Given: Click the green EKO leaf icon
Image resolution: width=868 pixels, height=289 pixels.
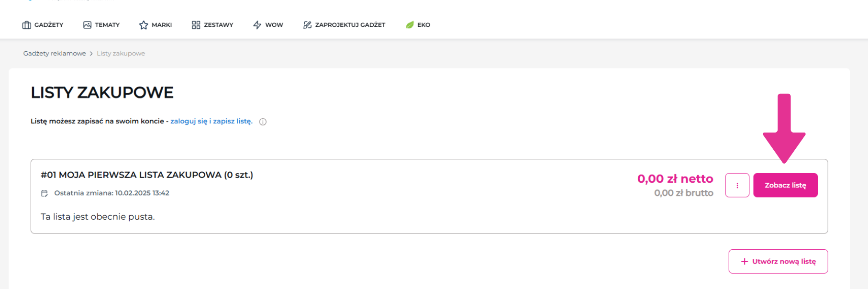Looking at the screenshot, I should [410, 25].
